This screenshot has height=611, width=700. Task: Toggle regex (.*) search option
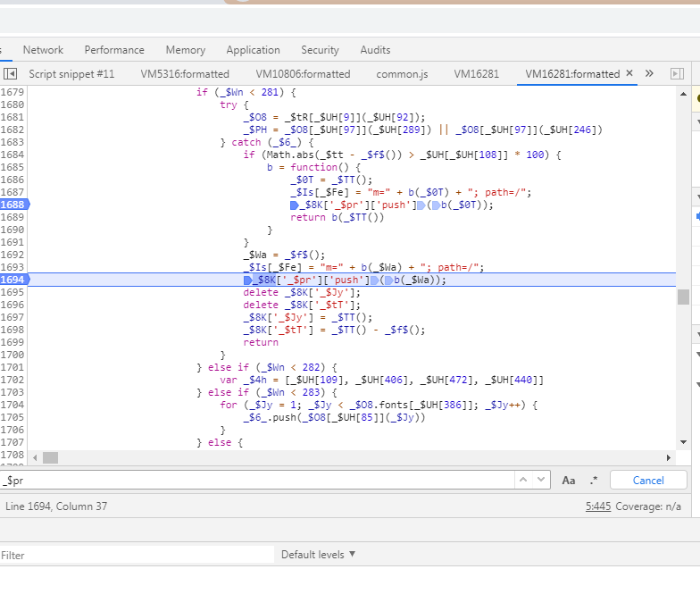[594, 481]
